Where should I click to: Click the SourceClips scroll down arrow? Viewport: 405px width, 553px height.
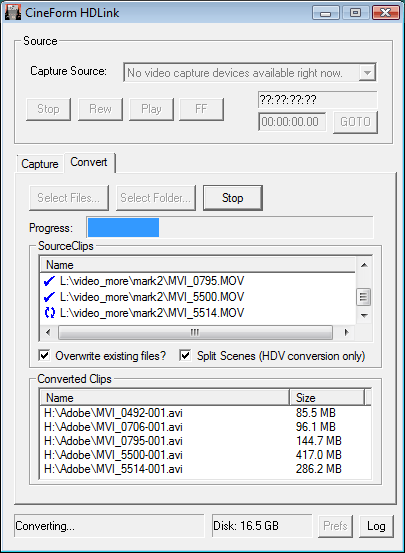[x=364, y=316]
